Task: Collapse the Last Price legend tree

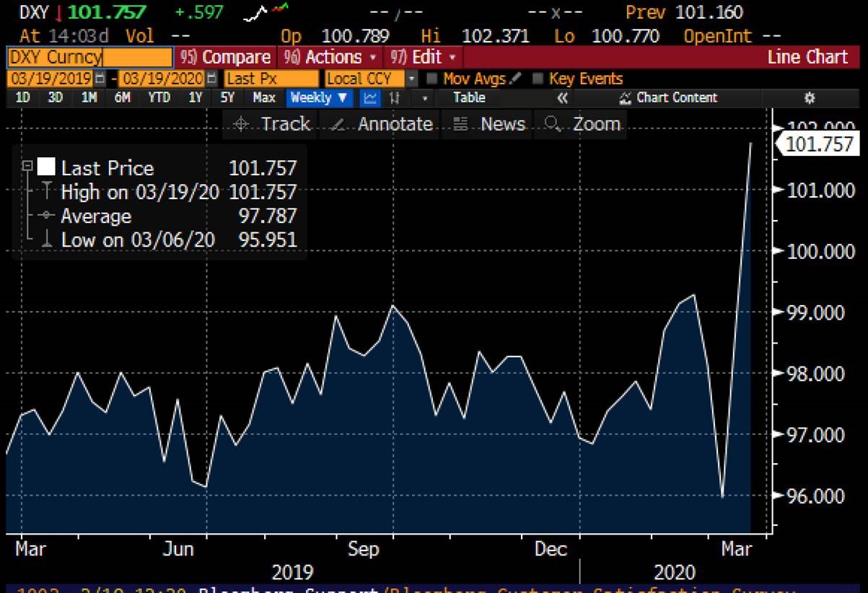Action: pos(27,167)
